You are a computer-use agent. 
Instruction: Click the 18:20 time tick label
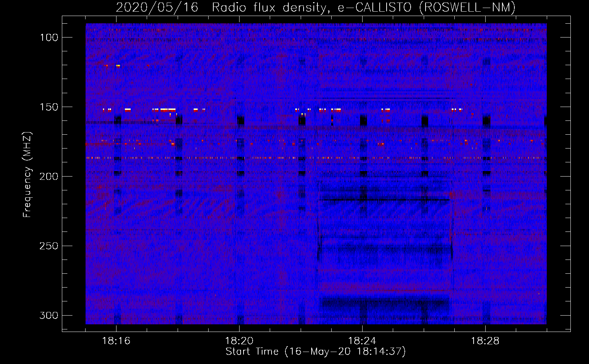(x=239, y=341)
